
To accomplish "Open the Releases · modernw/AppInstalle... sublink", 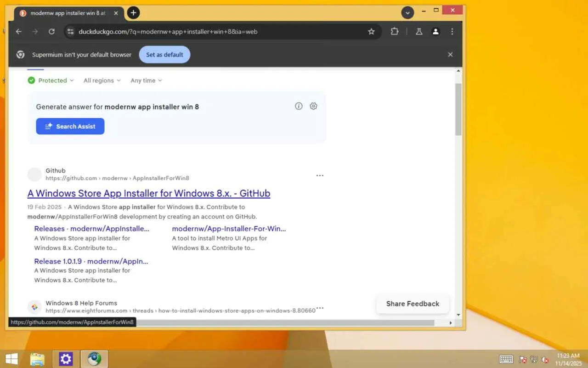I will point(92,229).
